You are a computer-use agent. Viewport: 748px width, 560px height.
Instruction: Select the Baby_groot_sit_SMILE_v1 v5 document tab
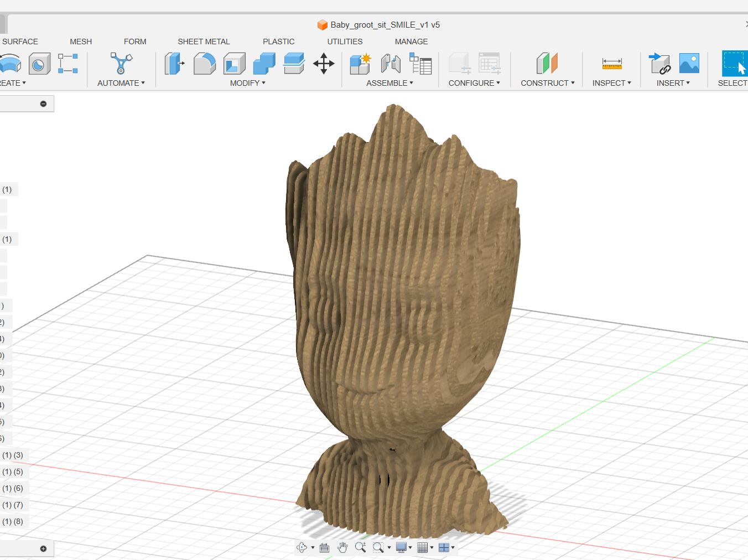point(378,25)
